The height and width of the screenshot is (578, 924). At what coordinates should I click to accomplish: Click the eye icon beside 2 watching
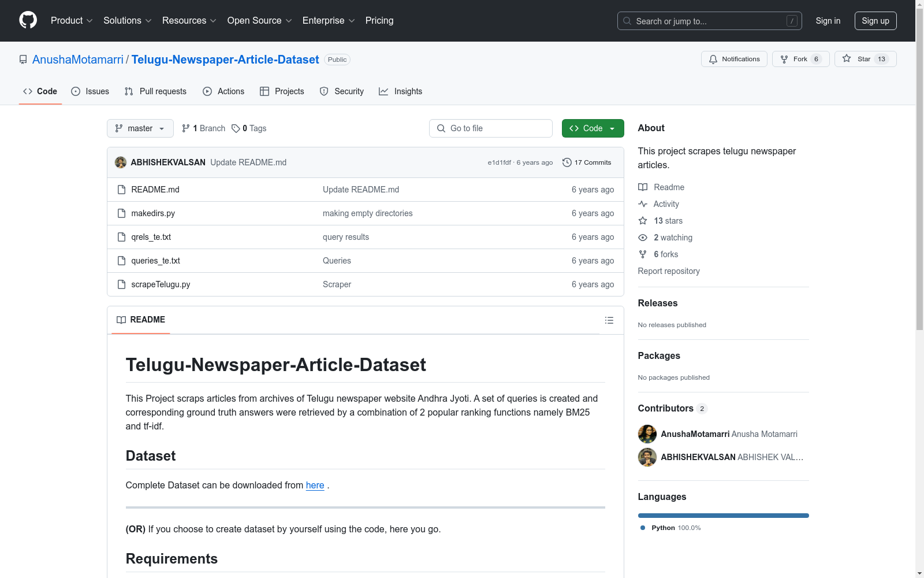643,238
